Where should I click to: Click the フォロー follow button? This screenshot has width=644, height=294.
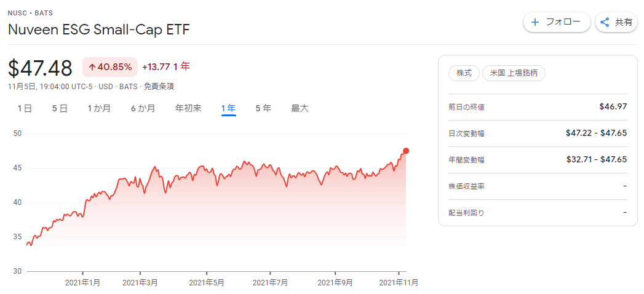[557, 22]
